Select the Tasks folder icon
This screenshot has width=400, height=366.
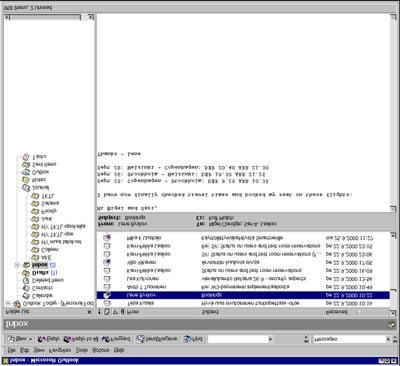click(x=26, y=157)
